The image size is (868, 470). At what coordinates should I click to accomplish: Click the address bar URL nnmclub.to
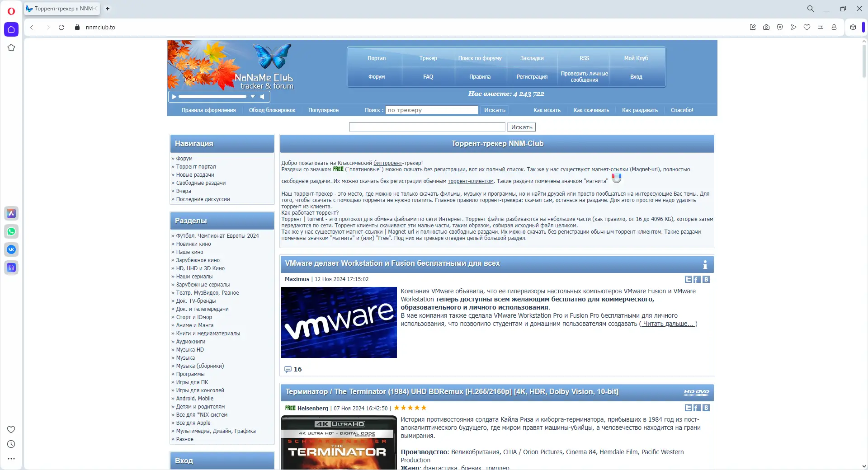(100, 27)
